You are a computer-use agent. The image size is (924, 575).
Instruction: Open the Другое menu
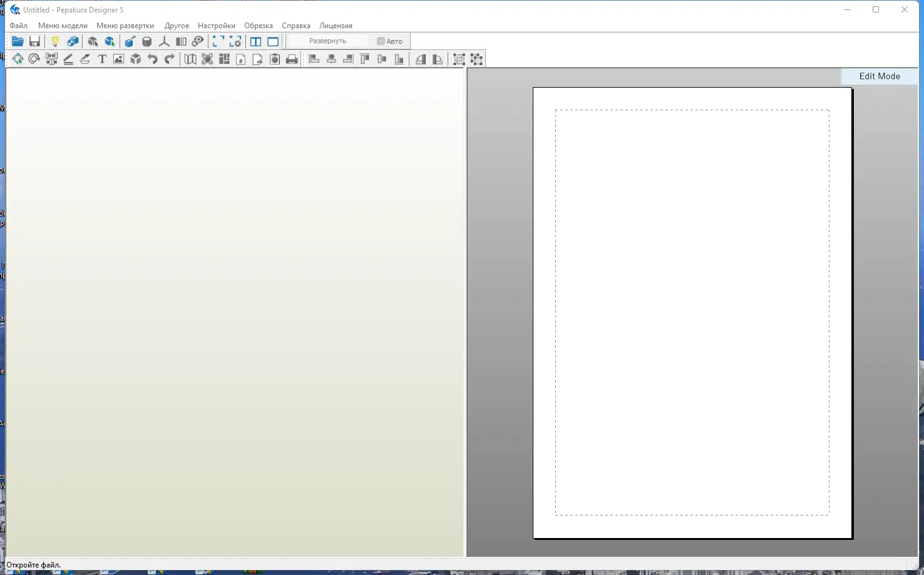177,26
